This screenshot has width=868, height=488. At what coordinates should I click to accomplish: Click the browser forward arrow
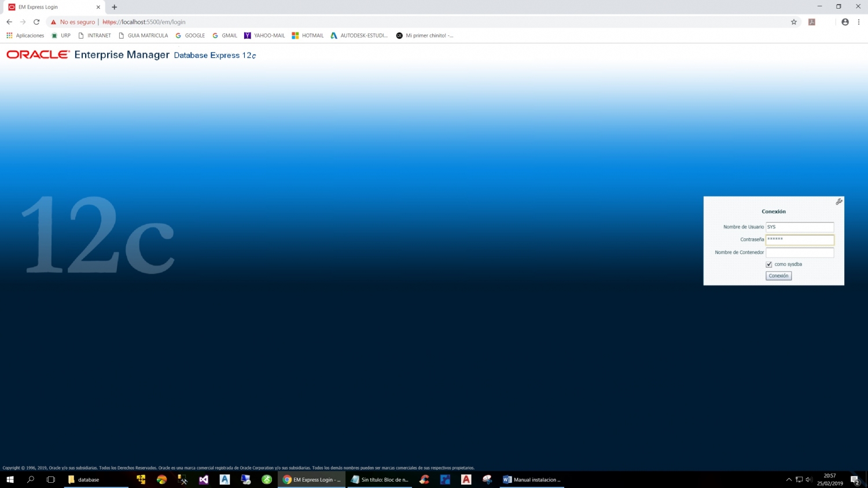click(23, 22)
